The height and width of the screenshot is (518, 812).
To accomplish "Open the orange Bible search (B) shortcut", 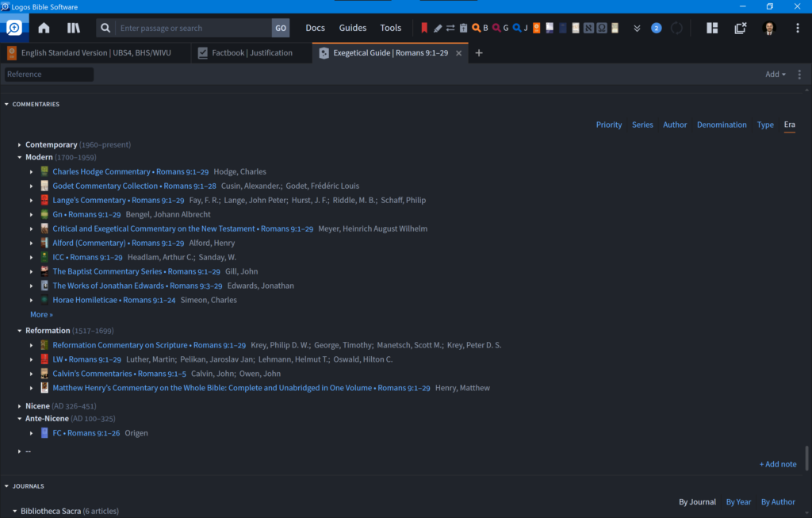I will (480, 28).
